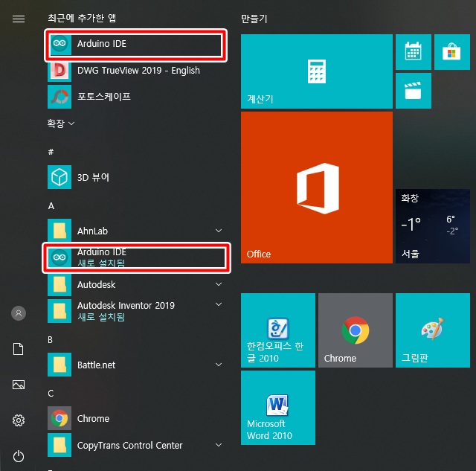Open the 그림판 Paint tile
The image size is (476, 471).
(433, 330)
